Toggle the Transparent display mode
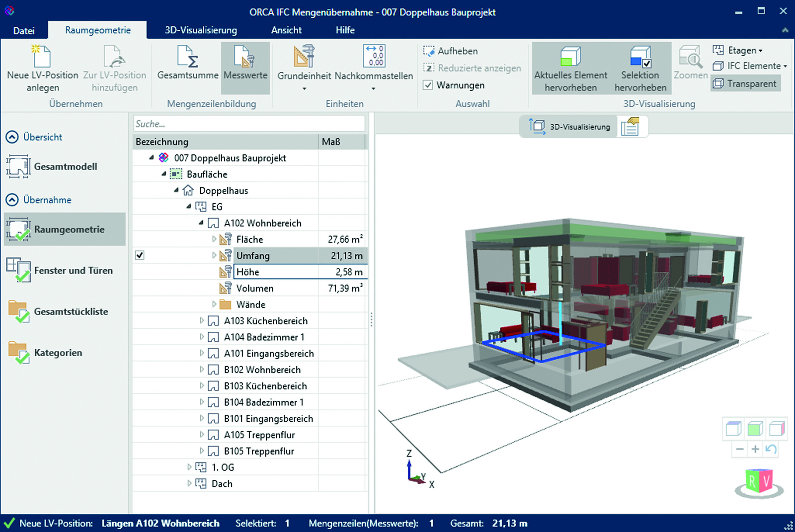Screen dimensions: 795x532 coord(745,83)
